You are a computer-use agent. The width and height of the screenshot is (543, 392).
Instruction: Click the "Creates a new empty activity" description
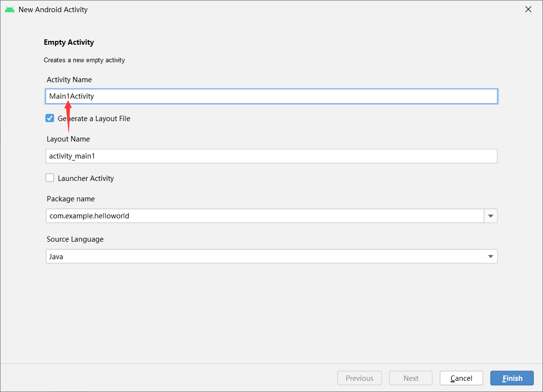84,60
